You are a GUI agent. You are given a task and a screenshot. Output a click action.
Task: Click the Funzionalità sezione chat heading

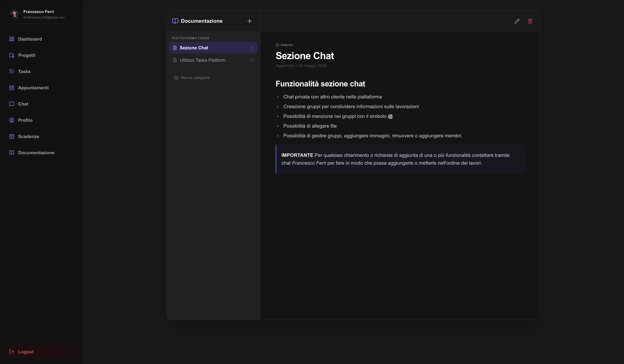tap(320, 84)
